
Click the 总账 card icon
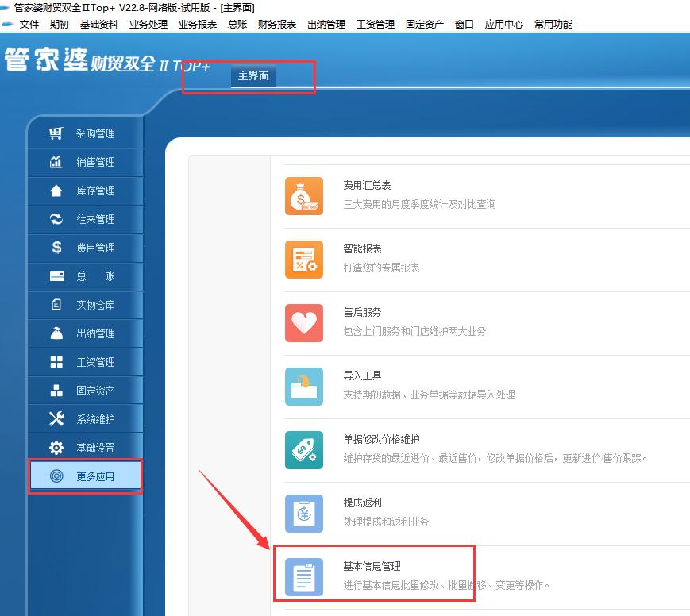pos(56,276)
